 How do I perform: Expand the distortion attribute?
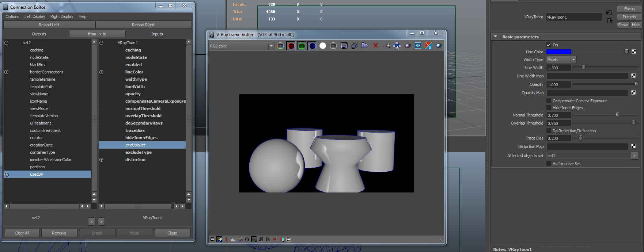click(x=102, y=160)
